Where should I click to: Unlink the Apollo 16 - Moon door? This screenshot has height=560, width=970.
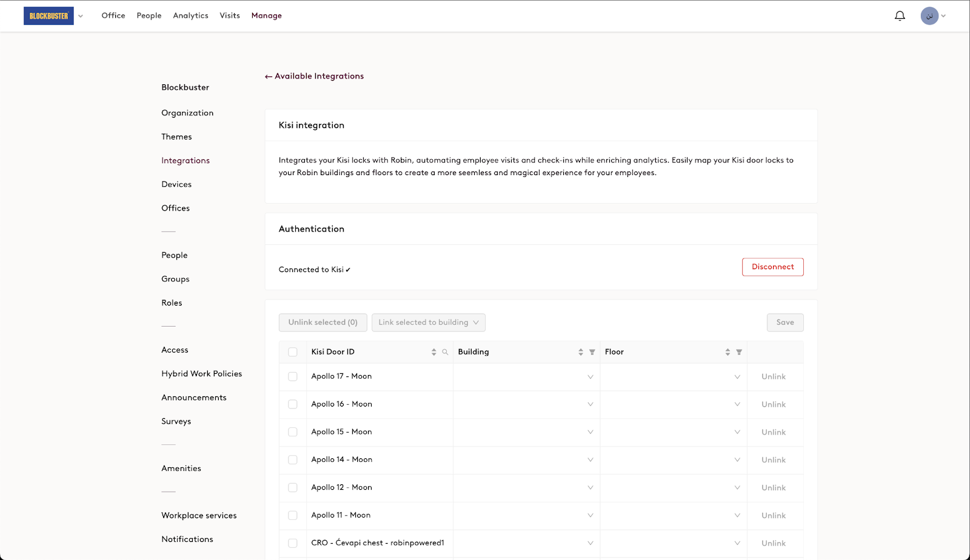[x=774, y=405]
